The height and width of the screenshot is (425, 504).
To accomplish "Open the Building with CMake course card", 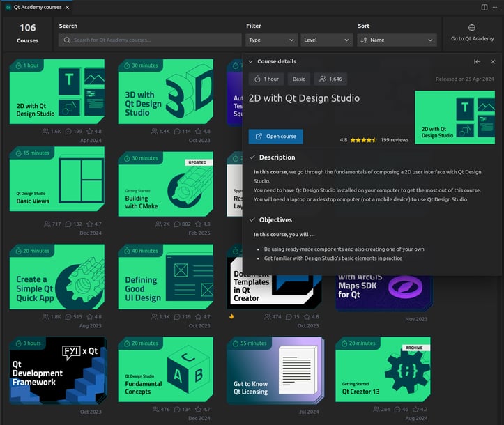I will 165,184.
